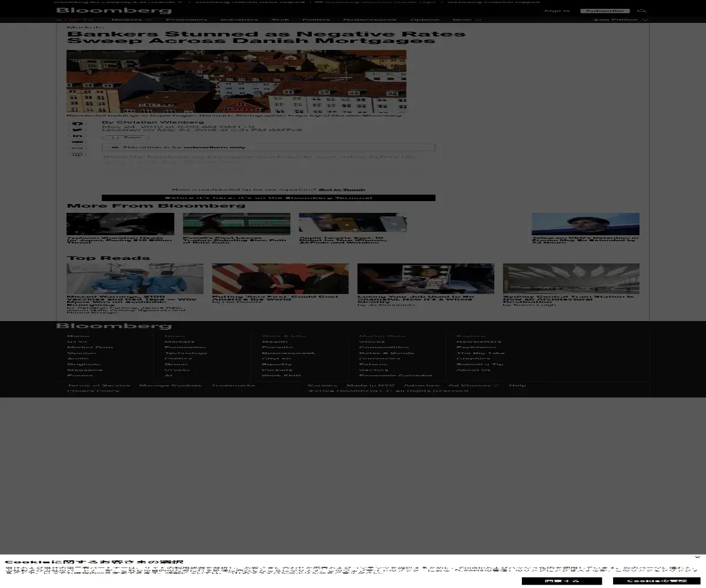The height and width of the screenshot is (588, 706).
Task: Open the Apple iPhone story thumbnail
Action: point(353,223)
